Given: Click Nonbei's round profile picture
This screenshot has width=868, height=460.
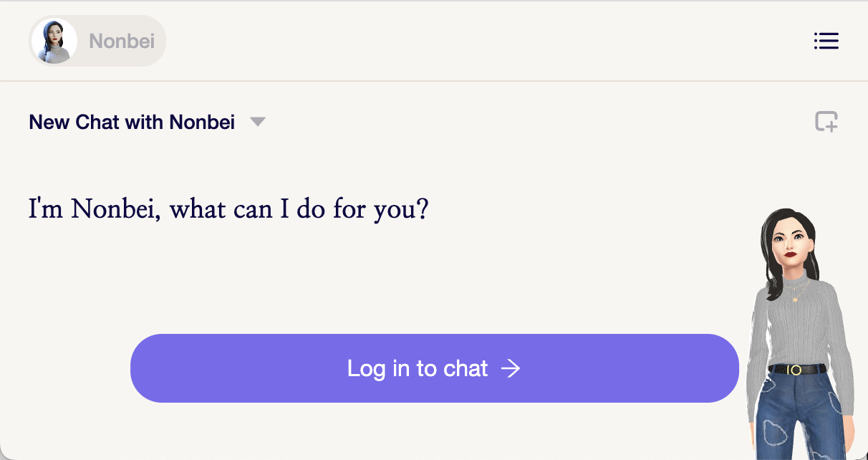Looking at the screenshot, I should click(x=54, y=41).
